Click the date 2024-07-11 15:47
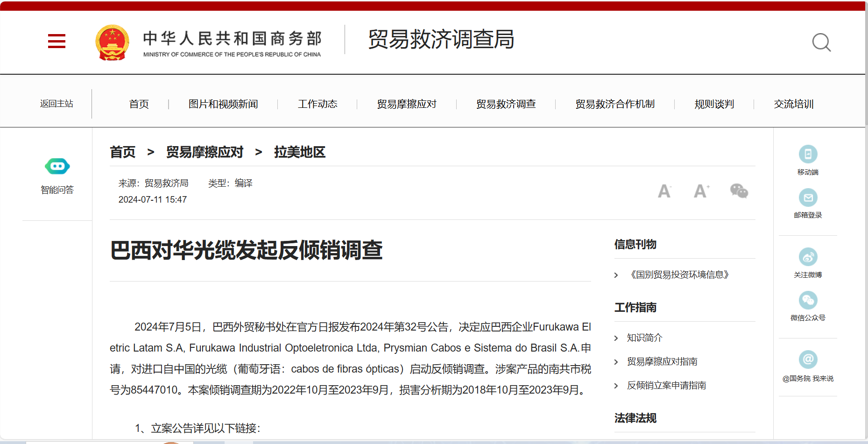The height and width of the screenshot is (444, 868). [x=153, y=199]
